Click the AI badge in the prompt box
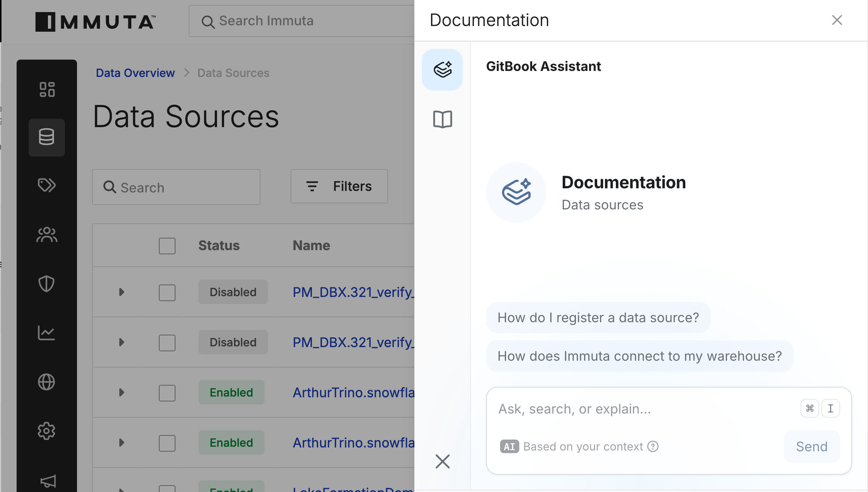Screen dimensions: 868x492 (509, 446)
